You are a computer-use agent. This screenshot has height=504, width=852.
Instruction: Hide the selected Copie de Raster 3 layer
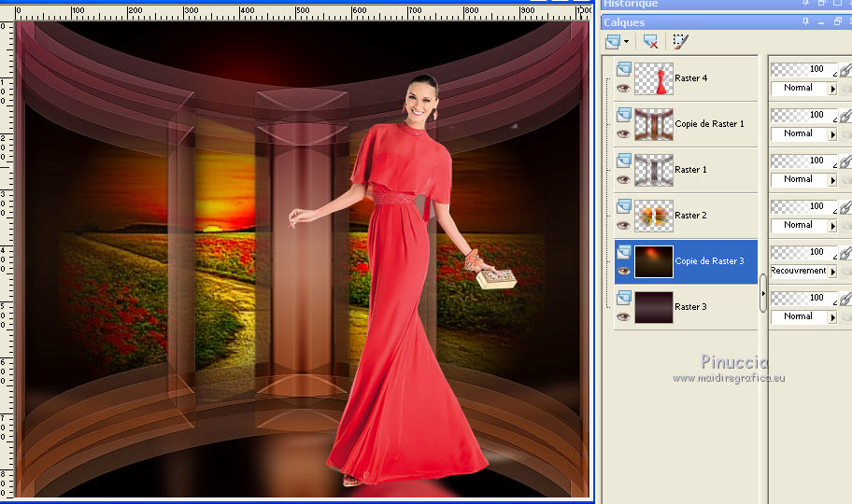pos(623,271)
